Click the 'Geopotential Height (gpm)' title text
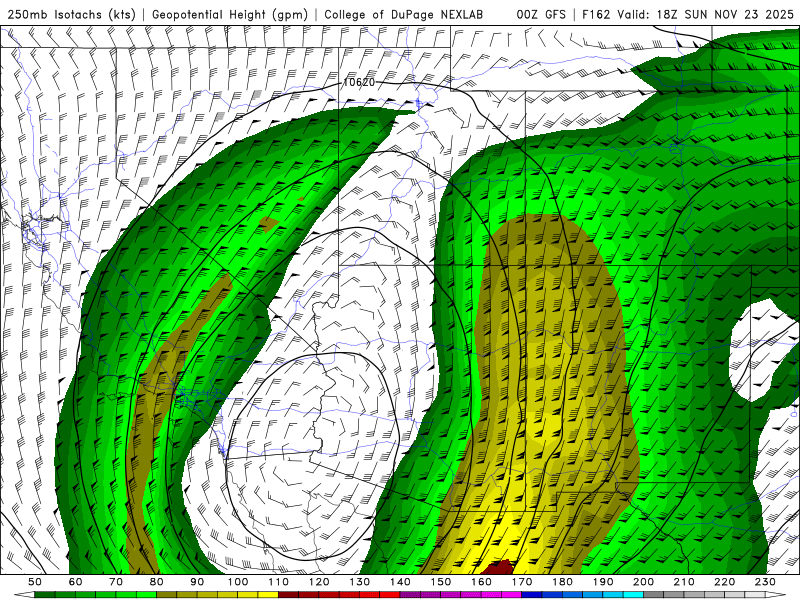Image resolution: width=800 pixels, height=600 pixels. [x=230, y=14]
